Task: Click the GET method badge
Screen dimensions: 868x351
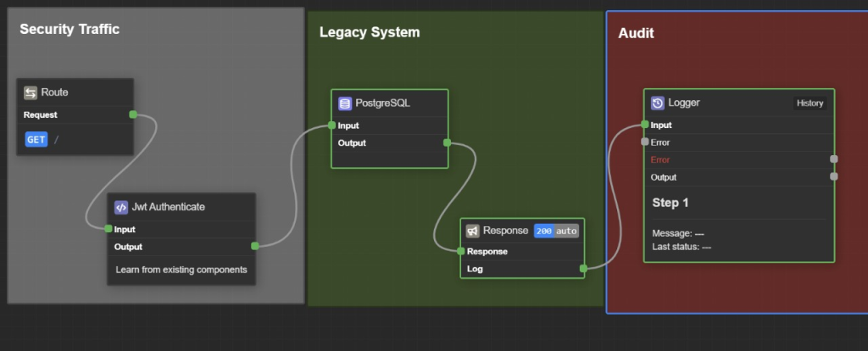Action: point(36,140)
